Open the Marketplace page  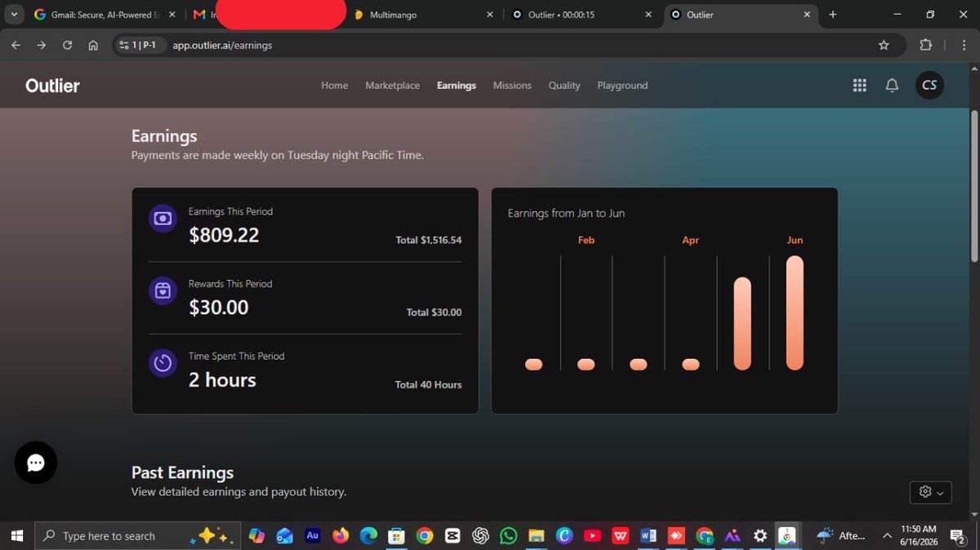(393, 85)
